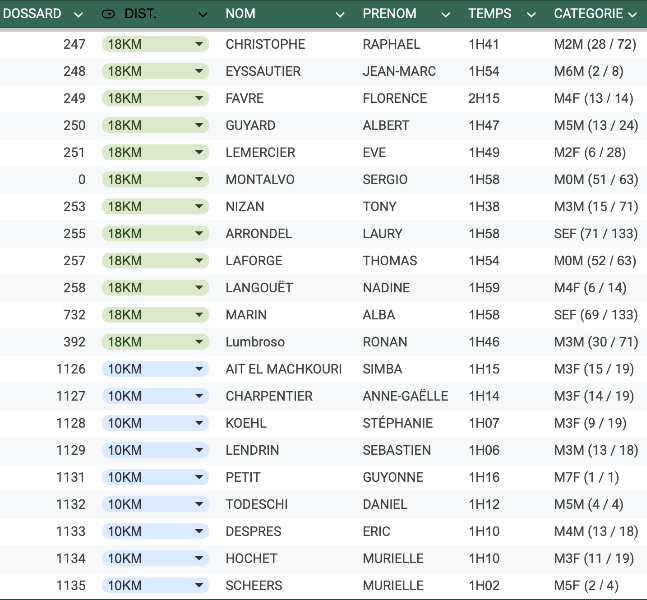Click category cell M5F (2 / 4)

point(586,586)
